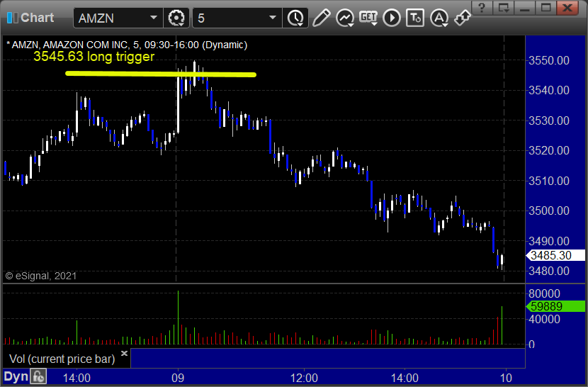Close the Vol (current price bar) pane

coord(124,353)
